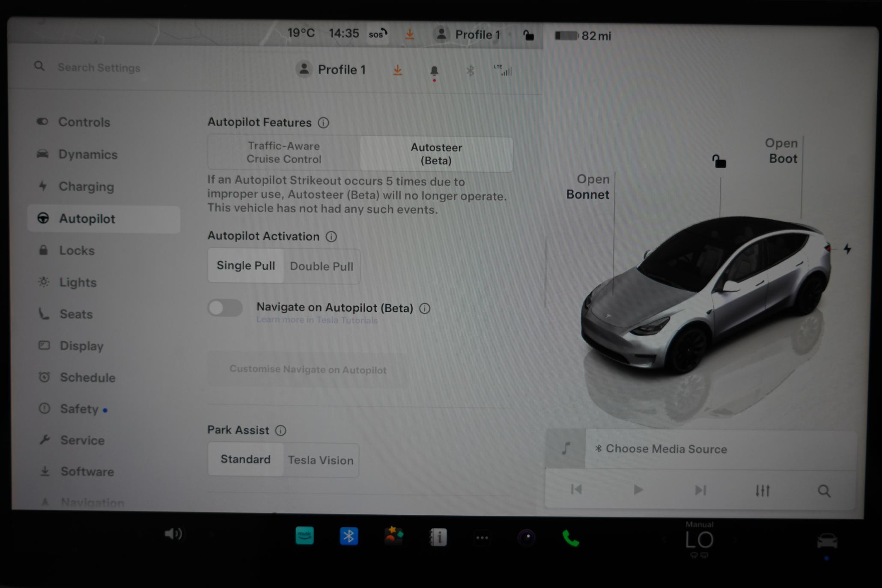Click the Autopilot Activation info icon
Viewport: 882px width, 588px height.
pyautogui.click(x=331, y=236)
